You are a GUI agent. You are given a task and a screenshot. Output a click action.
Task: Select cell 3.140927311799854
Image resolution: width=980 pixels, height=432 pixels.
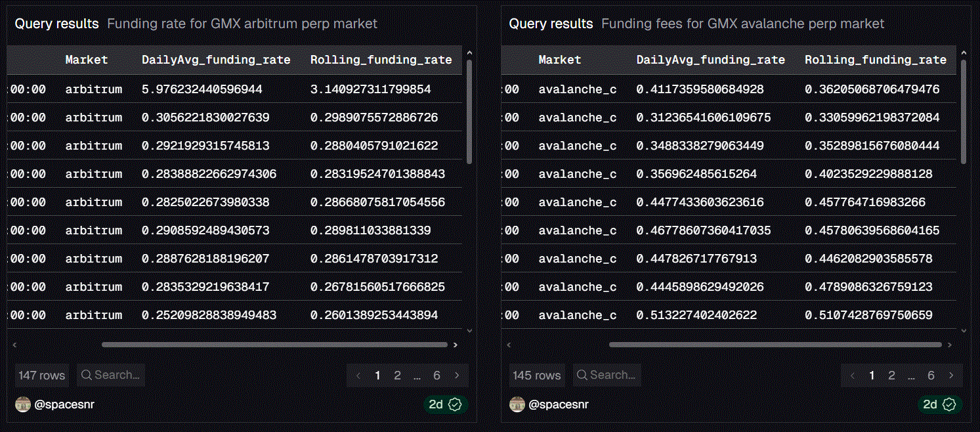pyautogui.click(x=371, y=89)
